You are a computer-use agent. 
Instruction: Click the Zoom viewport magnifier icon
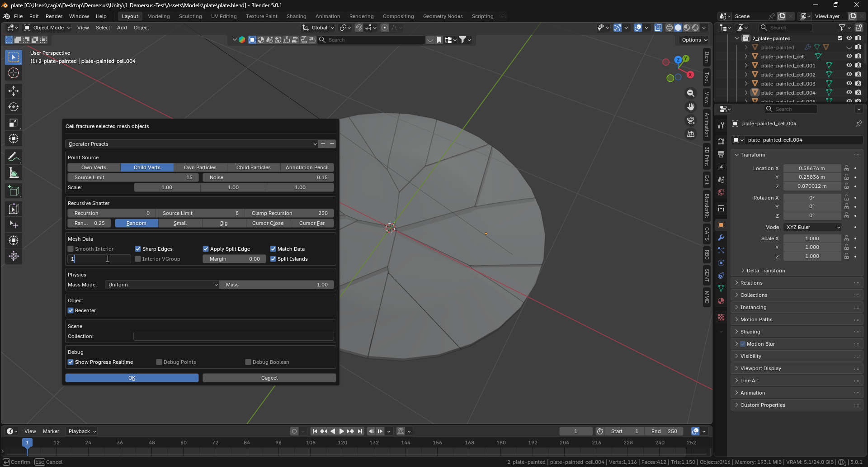(x=691, y=93)
